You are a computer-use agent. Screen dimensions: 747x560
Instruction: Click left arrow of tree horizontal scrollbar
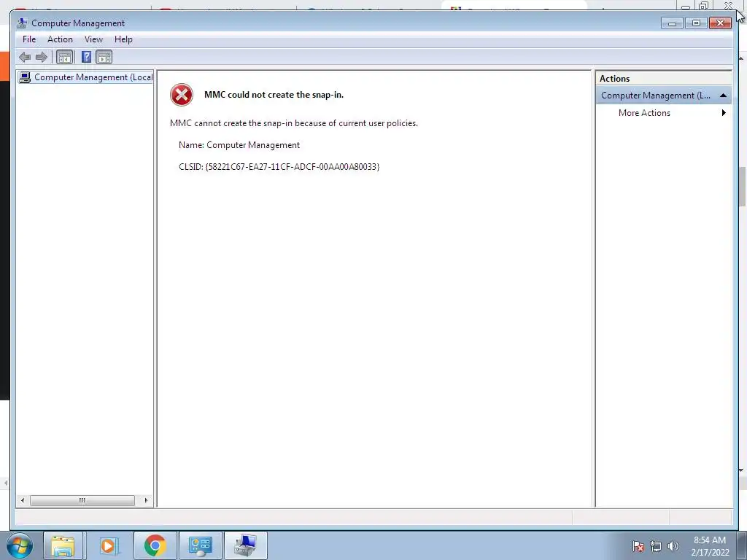[x=23, y=500]
